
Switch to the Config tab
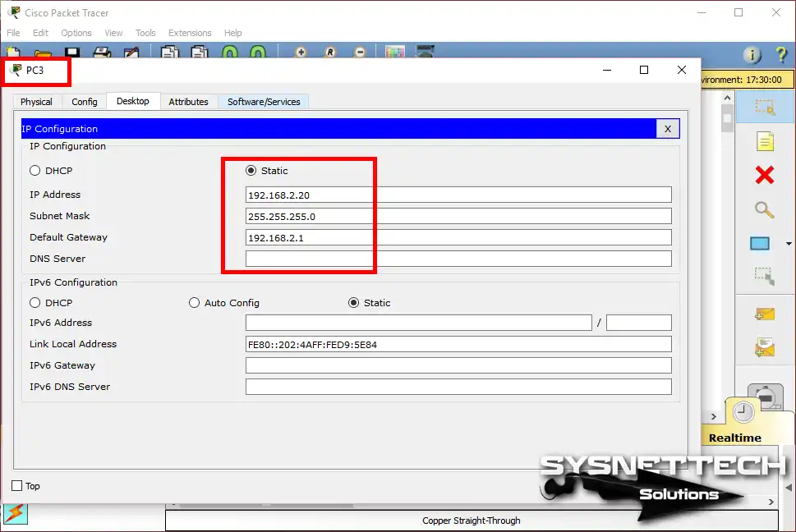click(x=85, y=102)
